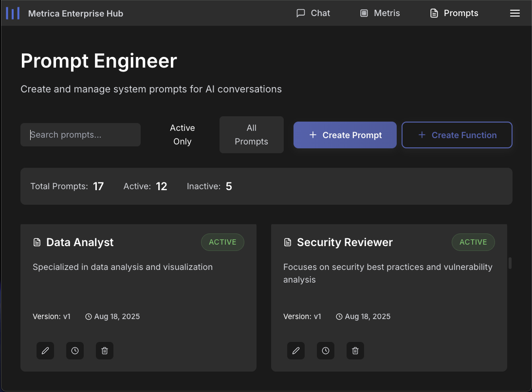The image size is (532, 392).
Task: Toggle Data Analyst ACTIVE status badge
Action: click(x=222, y=242)
